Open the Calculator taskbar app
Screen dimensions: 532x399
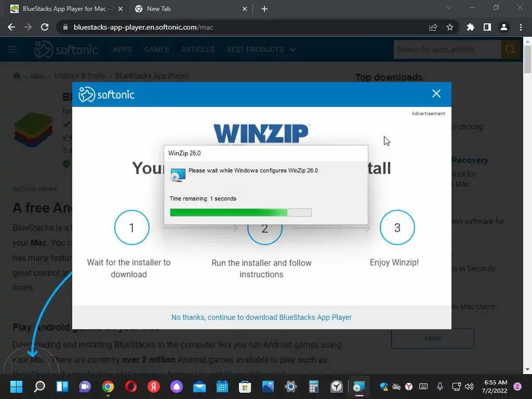coord(313,386)
